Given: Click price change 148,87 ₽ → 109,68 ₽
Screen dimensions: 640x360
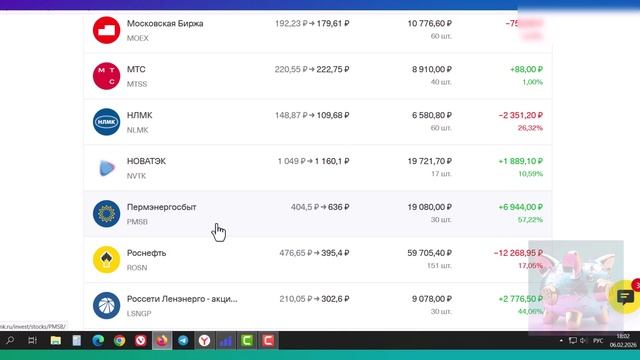Looking at the screenshot, I should tap(312, 115).
